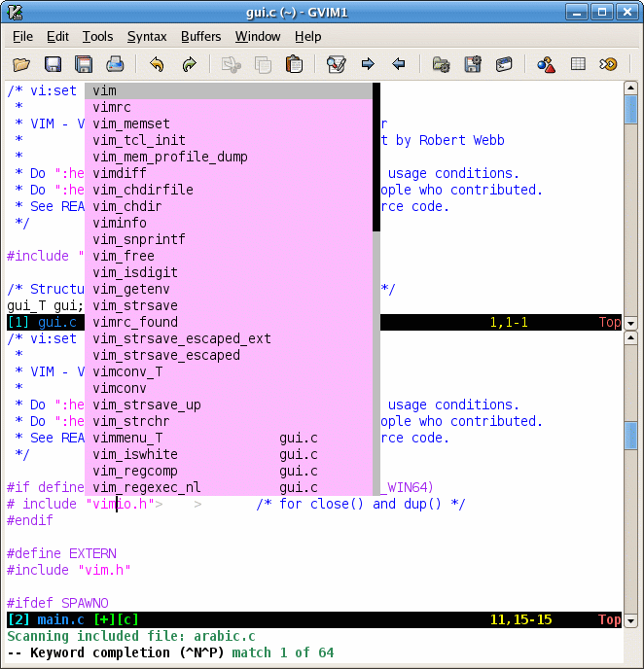Screen dimensions: 644x669
Task: Choose vimdiff in the completion list
Action: click(120, 173)
